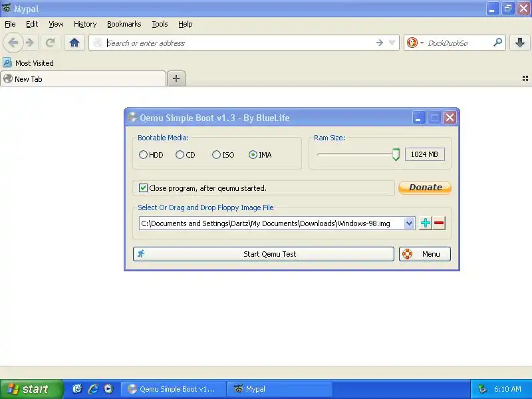Open the Bookmarks menu
The height and width of the screenshot is (399, 532).
coord(124,24)
